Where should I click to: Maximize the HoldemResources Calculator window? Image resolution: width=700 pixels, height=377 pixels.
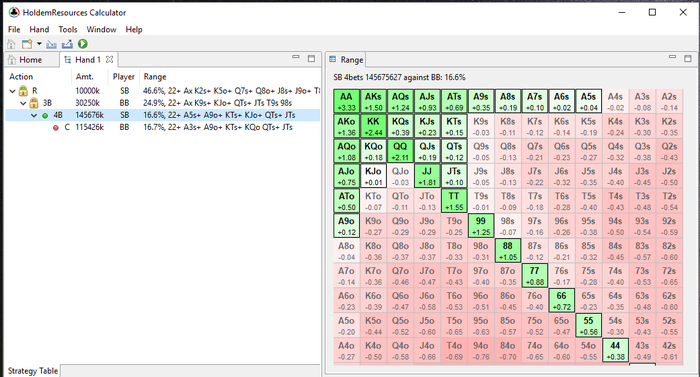pos(652,12)
